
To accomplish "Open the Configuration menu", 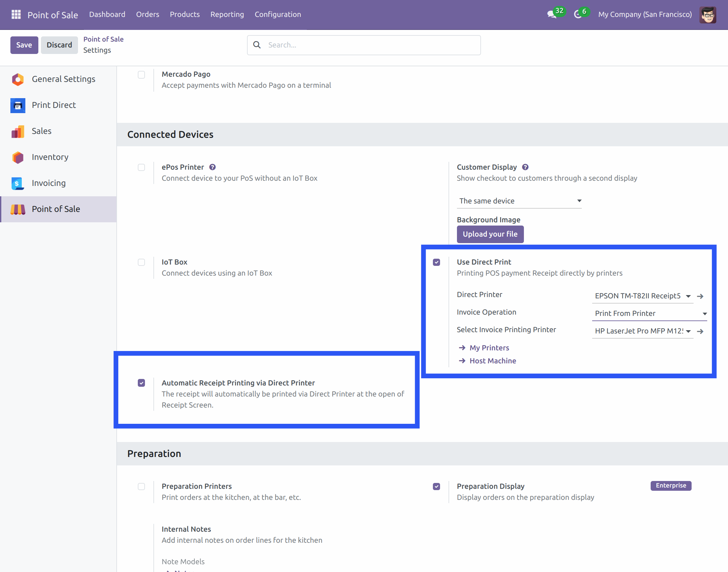I will pos(278,14).
